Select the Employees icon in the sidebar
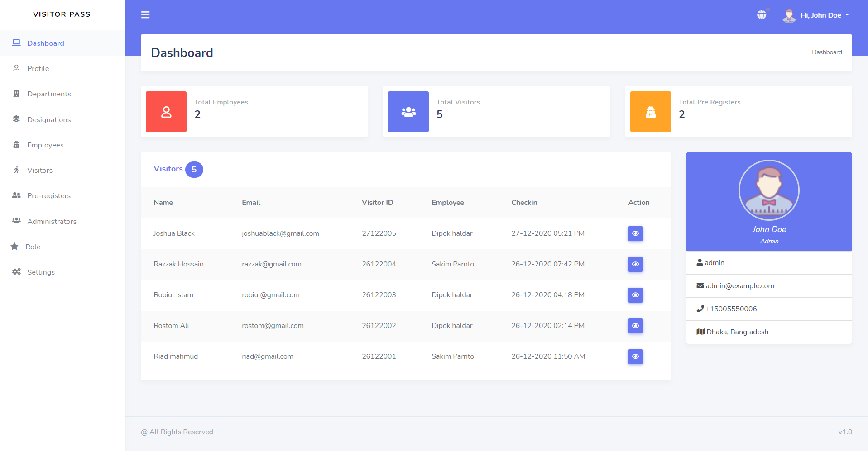 pos(17,145)
